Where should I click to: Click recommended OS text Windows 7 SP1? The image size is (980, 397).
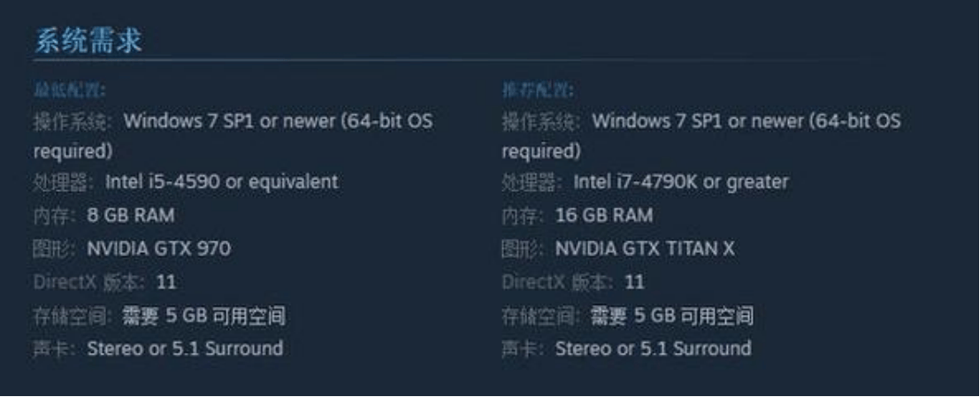[657, 121]
